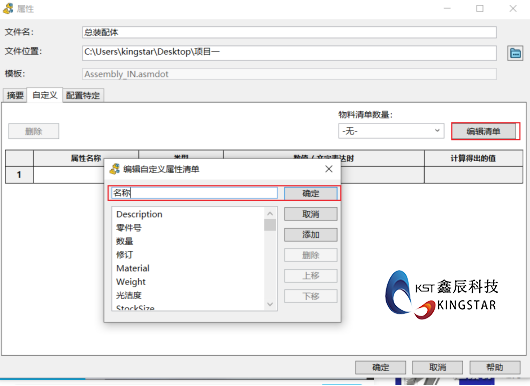
Task: Click 取消 in the list editor dialog
Action: click(311, 214)
